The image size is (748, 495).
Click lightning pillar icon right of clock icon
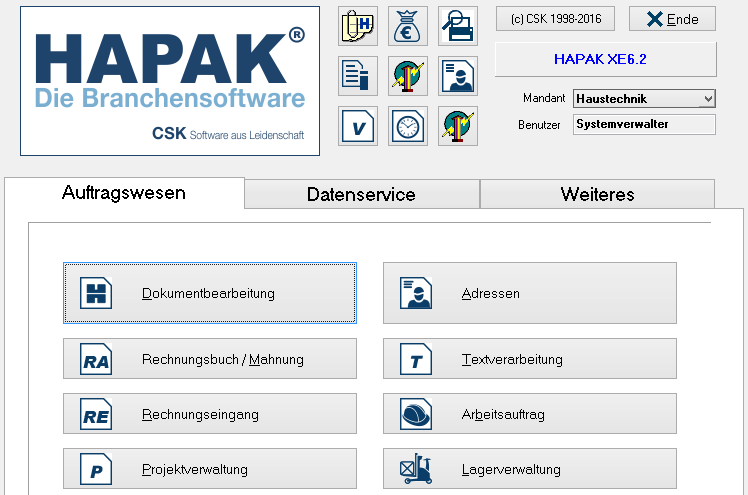point(458,126)
